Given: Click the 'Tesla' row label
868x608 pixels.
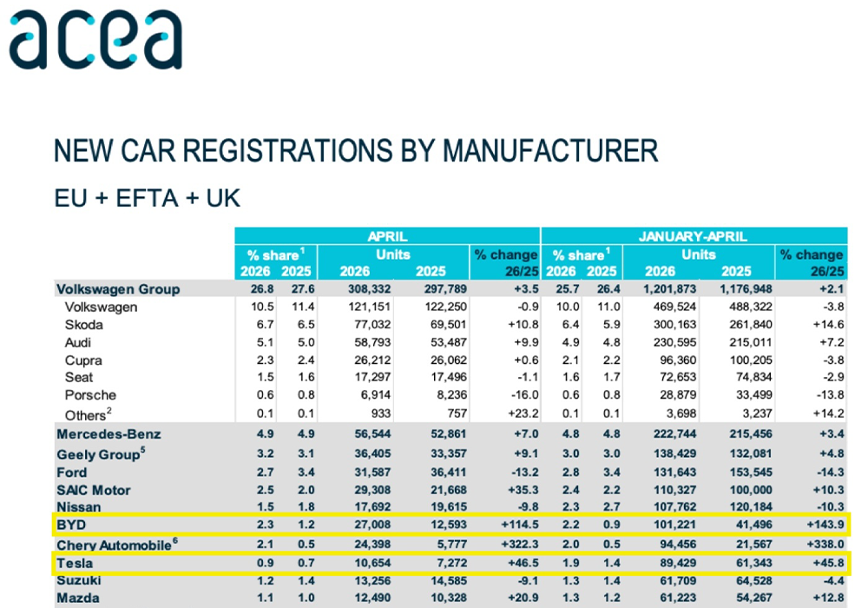Looking at the screenshot, I should pyautogui.click(x=75, y=563).
